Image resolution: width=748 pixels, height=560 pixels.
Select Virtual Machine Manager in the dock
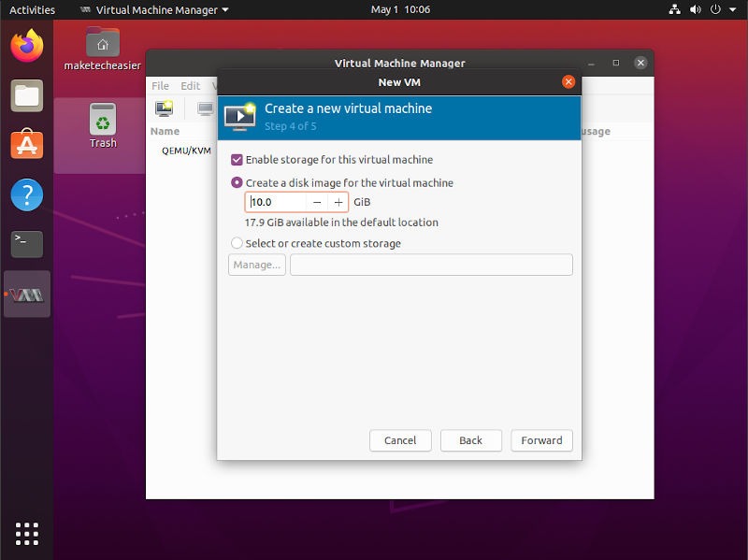pos(26,295)
